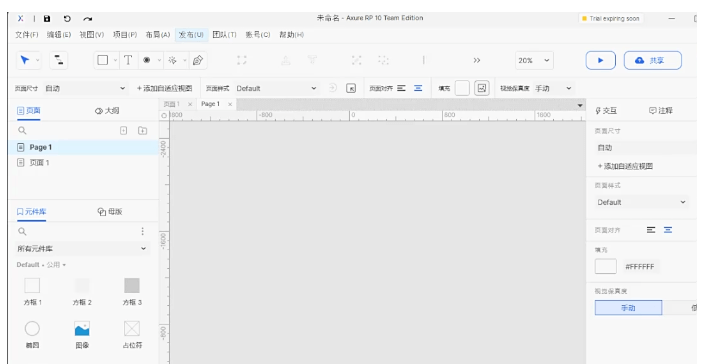Close the Page 1 canvas tab
Viewport: 710px width, 364px height.
pos(230,104)
